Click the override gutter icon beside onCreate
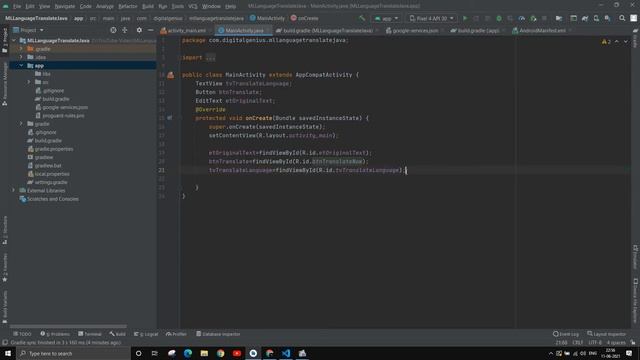The width and height of the screenshot is (640, 360). (169, 118)
